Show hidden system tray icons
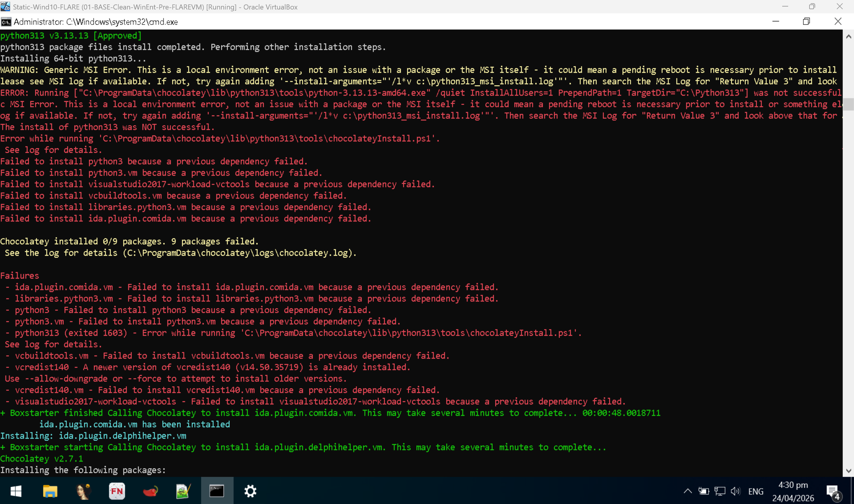854x504 pixels. click(688, 491)
